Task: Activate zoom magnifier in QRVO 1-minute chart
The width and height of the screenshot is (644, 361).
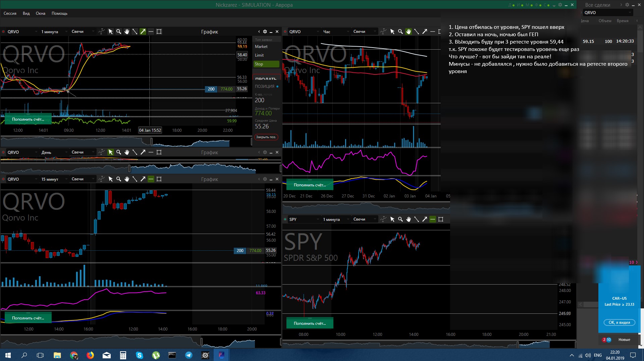Action: 118,32
